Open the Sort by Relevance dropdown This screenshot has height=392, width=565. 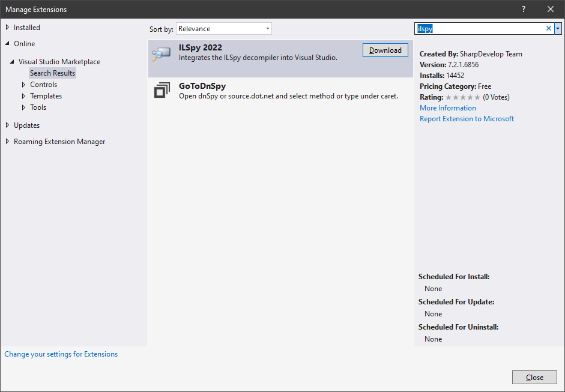coord(224,28)
